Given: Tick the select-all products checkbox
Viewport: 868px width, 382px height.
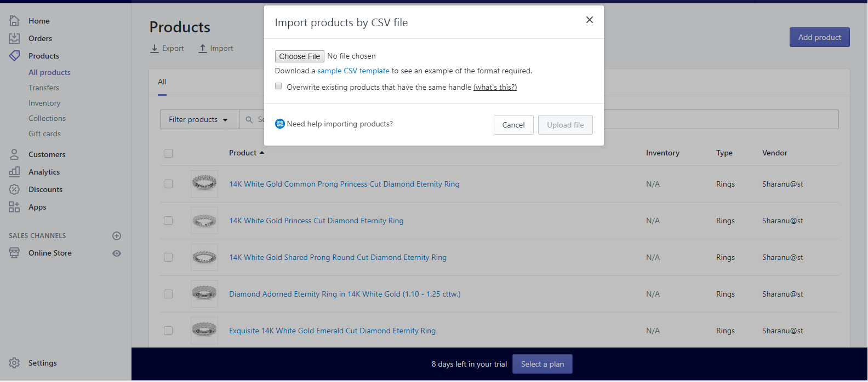Looking at the screenshot, I should click(168, 153).
